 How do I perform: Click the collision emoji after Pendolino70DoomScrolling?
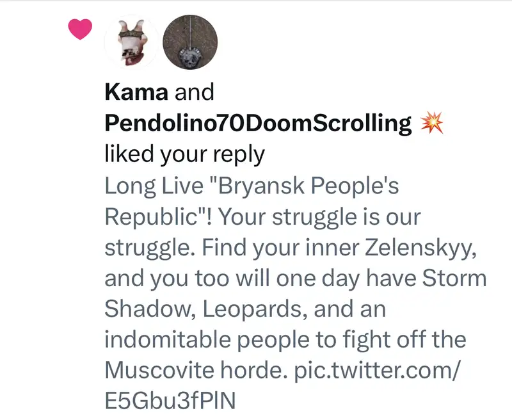pyautogui.click(x=429, y=124)
